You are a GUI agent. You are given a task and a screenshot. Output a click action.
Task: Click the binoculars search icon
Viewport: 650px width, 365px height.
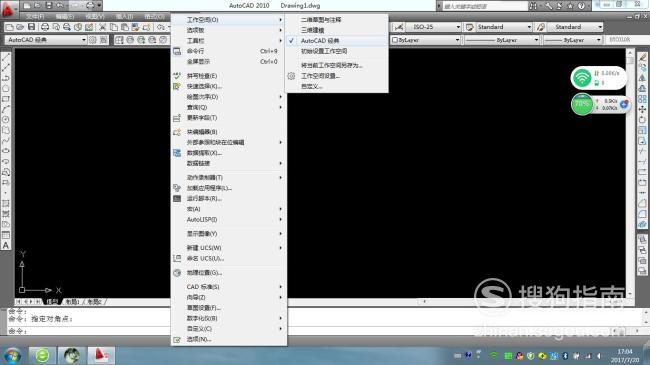[x=533, y=6]
